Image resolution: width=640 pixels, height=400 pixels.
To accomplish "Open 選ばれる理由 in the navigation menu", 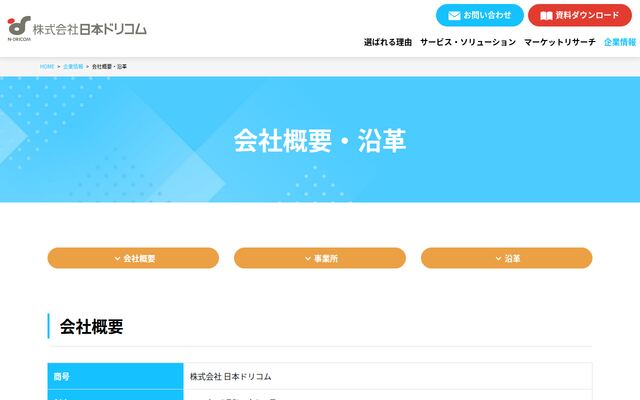I will (x=388, y=42).
